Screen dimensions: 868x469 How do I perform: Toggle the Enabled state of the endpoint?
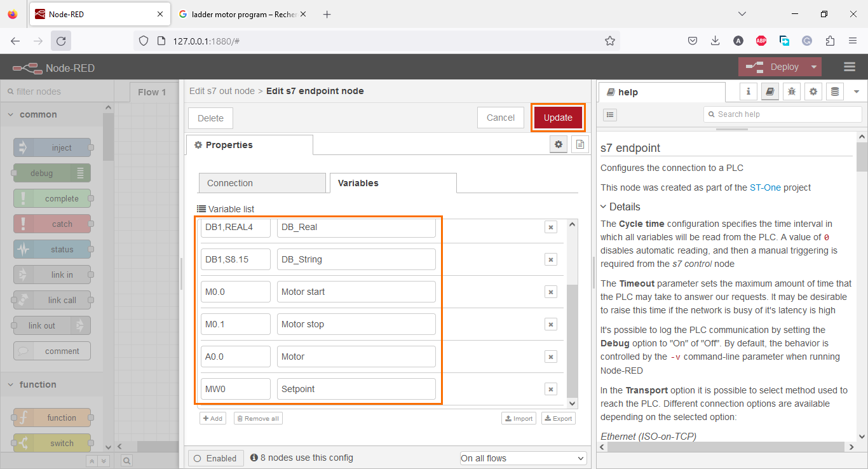[215, 458]
